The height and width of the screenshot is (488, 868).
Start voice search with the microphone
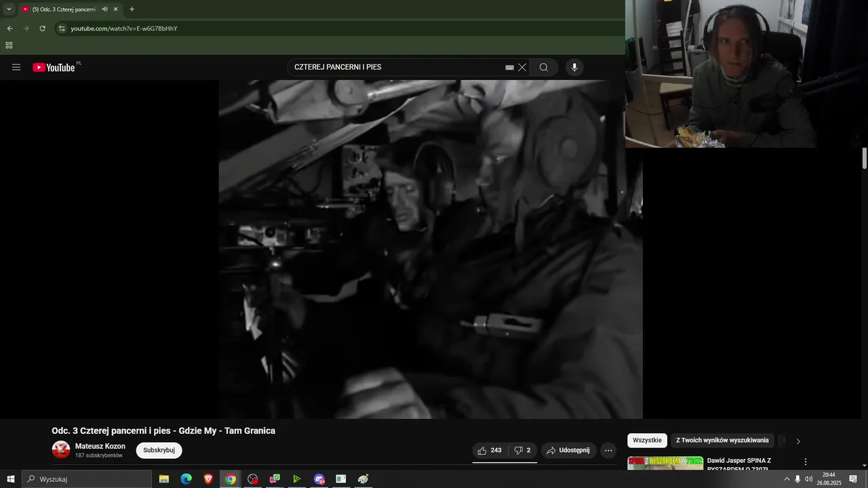coord(574,67)
